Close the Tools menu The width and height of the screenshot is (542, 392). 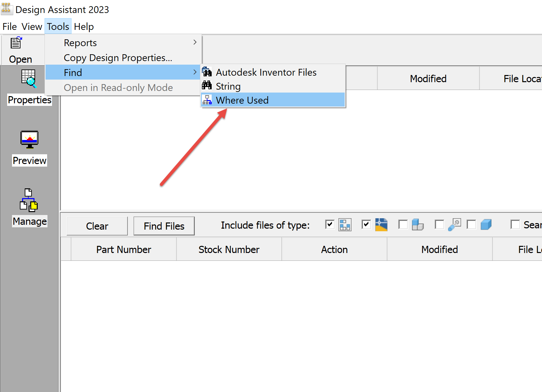coord(58,26)
